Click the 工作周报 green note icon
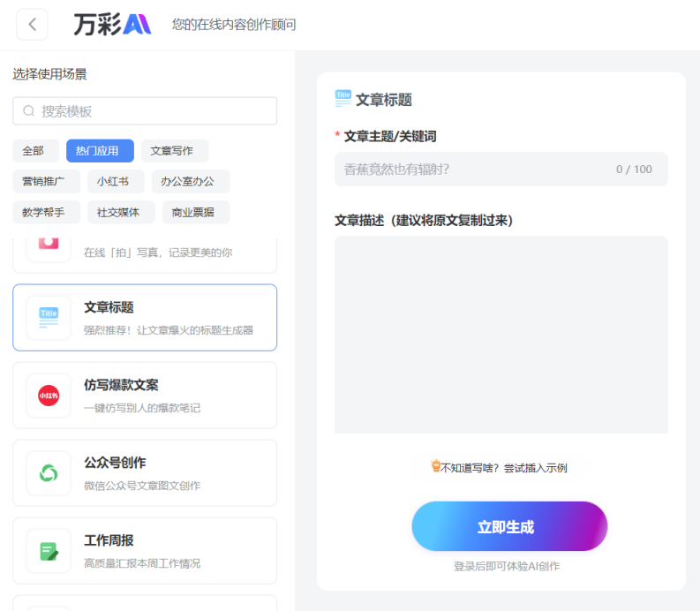 (49, 551)
